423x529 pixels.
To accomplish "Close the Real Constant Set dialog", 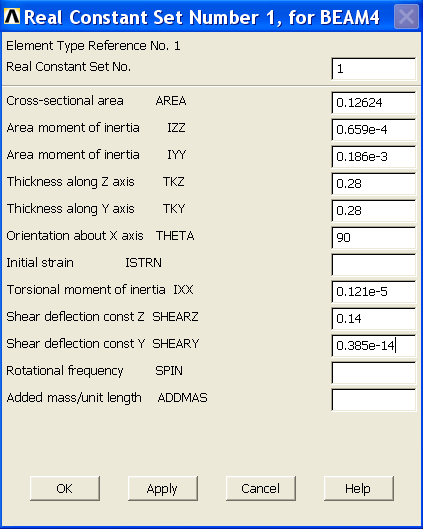I will 406,16.
